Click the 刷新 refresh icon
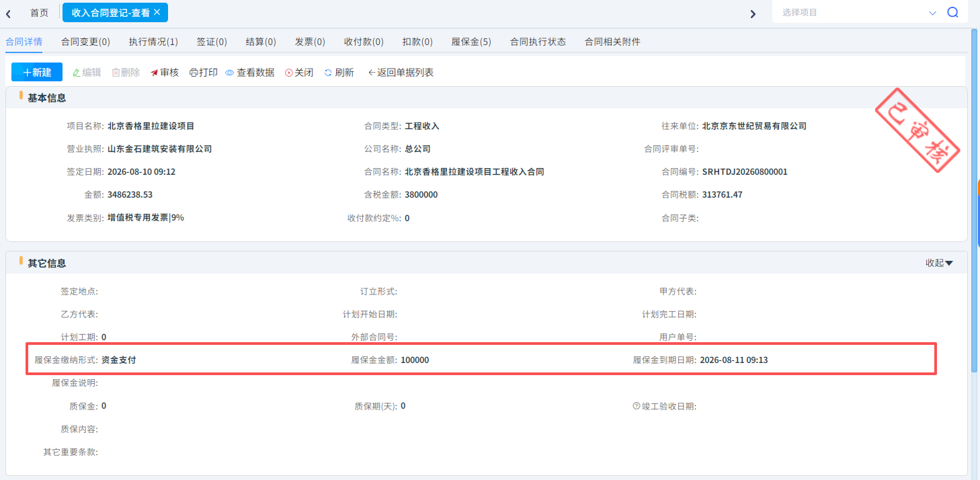The width and height of the screenshot is (980, 480). [328, 73]
